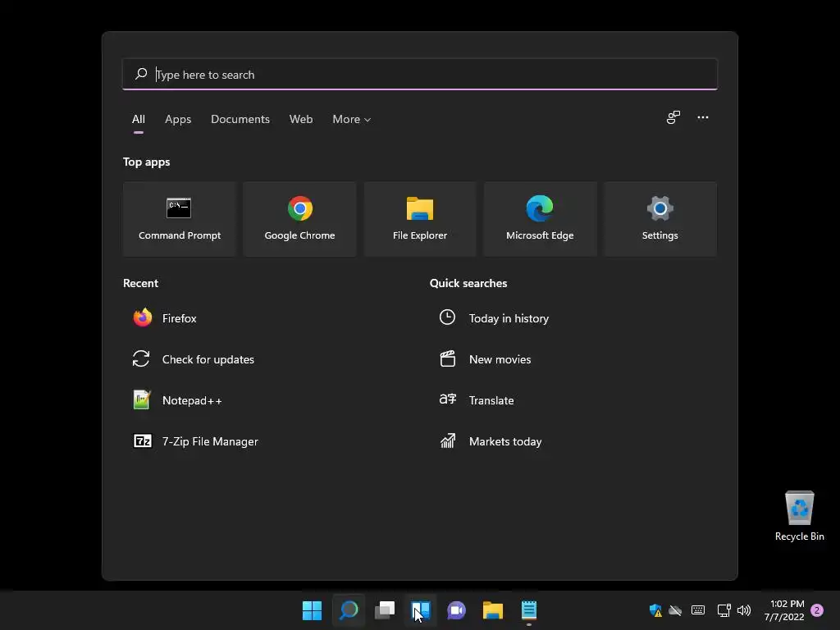The height and width of the screenshot is (630, 840).
Task: Open network status tray icon
Action: [724, 610]
